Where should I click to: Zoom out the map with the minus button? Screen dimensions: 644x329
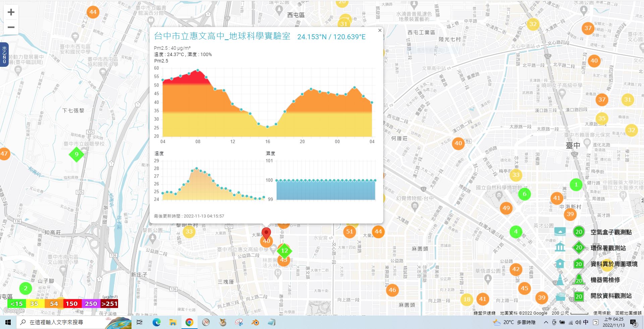[11, 27]
